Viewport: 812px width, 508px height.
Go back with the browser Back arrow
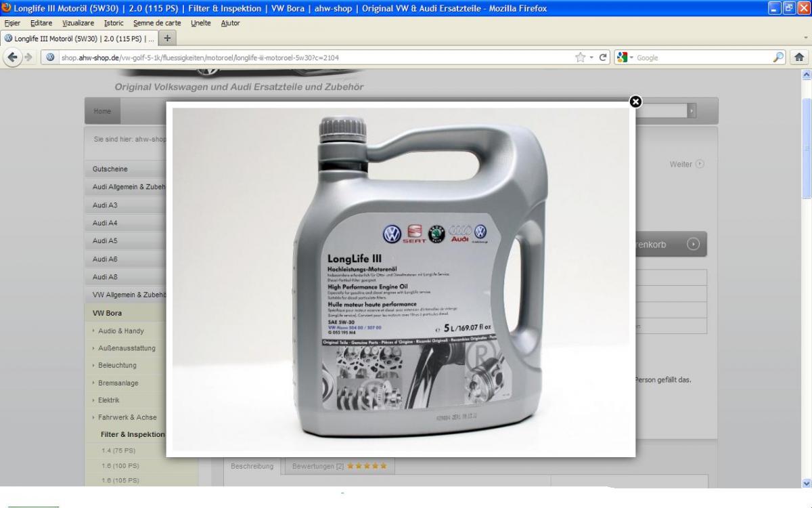(13, 58)
